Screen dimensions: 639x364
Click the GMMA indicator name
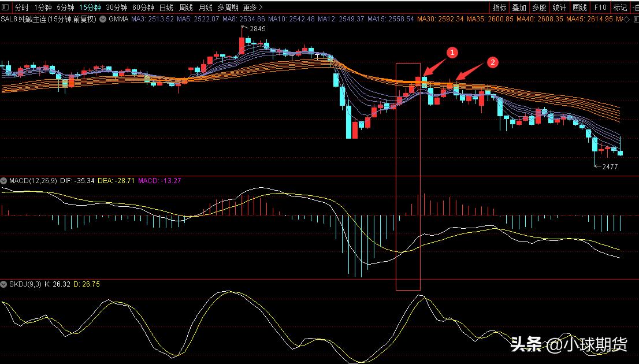[118, 18]
